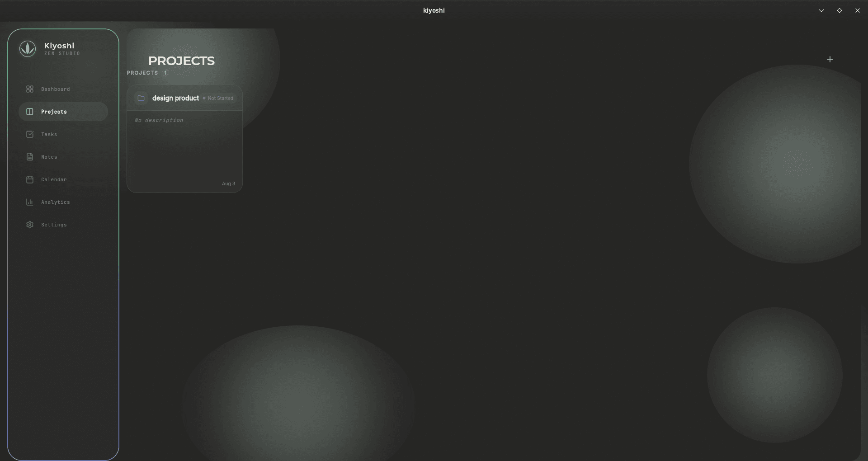Click the projects count badge showing 1
Screen dimensions: 868x461
(x=165, y=73)
